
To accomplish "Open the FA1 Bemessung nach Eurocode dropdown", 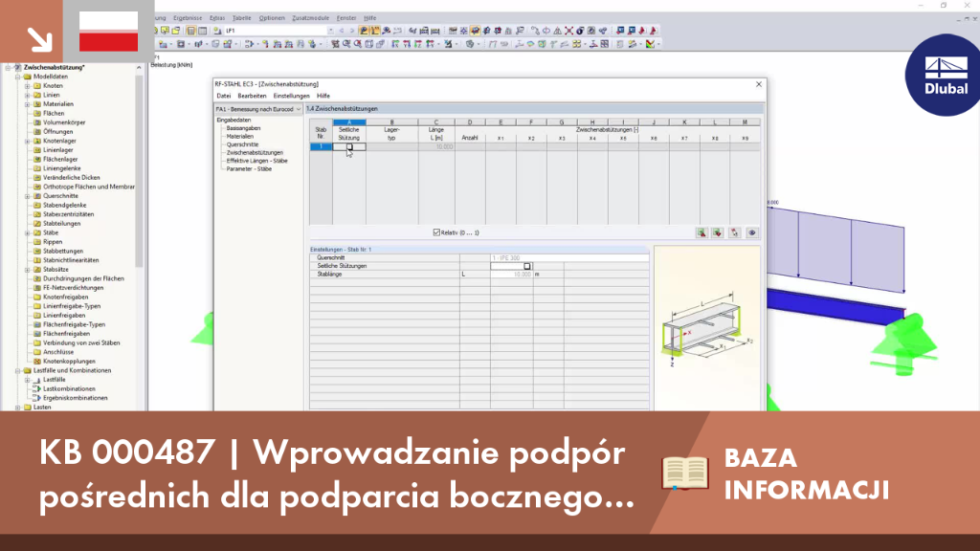I will (x=258, y=109).
